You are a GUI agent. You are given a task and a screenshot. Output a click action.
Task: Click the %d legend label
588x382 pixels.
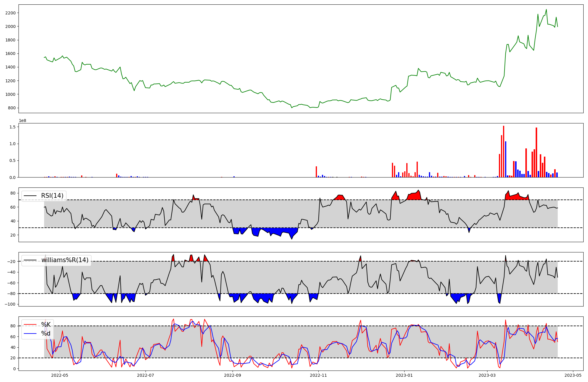pyautogui.click(x=46, y=333)
